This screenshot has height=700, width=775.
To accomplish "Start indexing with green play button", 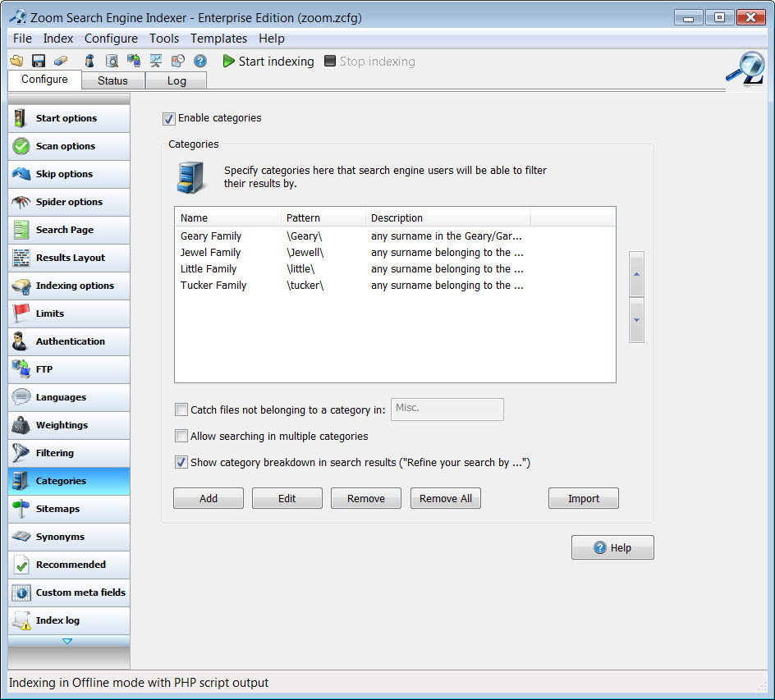I will pos(268,62).
